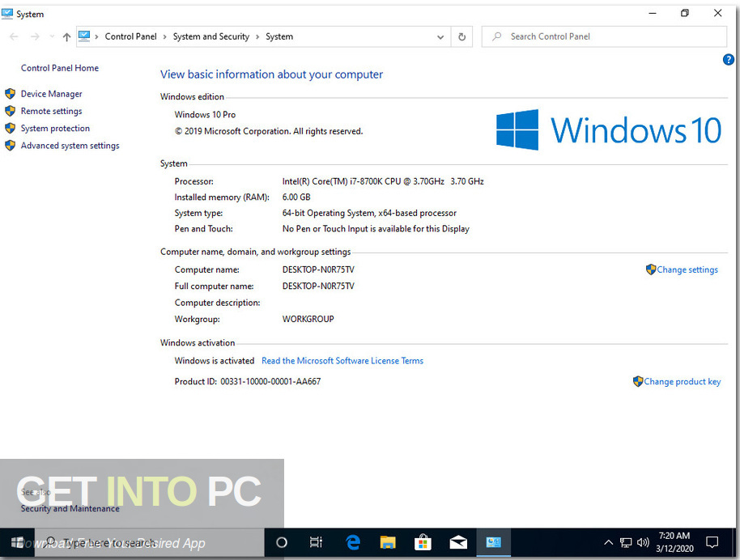This screenshot has width=740, height=560.
Task: Click the refresh button in address bar
Action: [x=462, y=36]
